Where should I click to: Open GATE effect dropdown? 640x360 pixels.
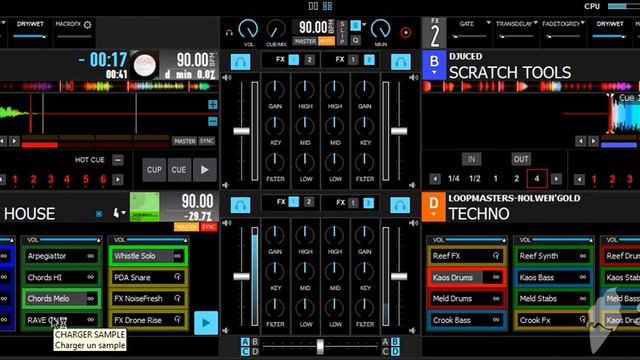pos(489,23)
